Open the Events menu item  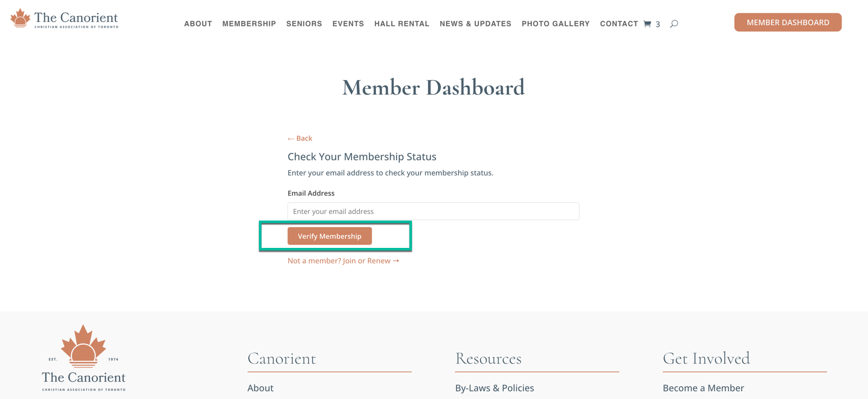(348, 24)
